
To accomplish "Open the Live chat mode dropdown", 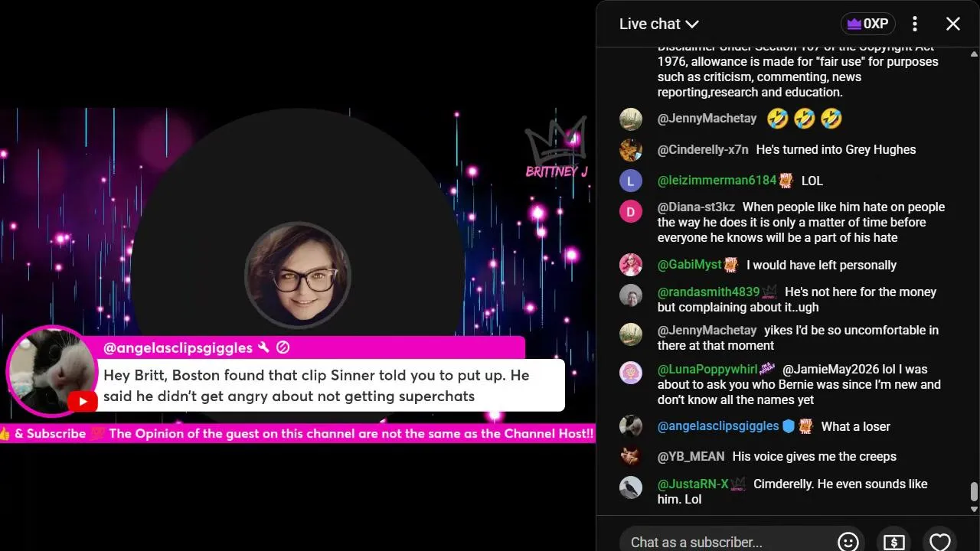I will 658,24.
